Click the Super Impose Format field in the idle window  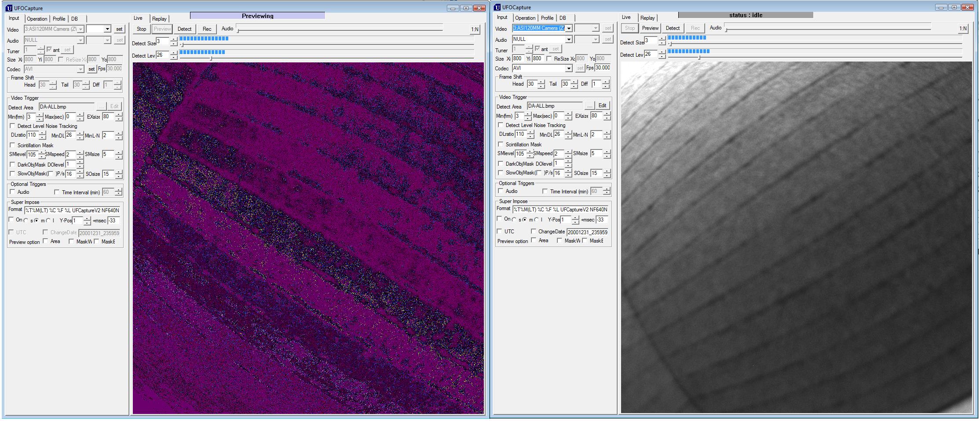coord(560,209)
